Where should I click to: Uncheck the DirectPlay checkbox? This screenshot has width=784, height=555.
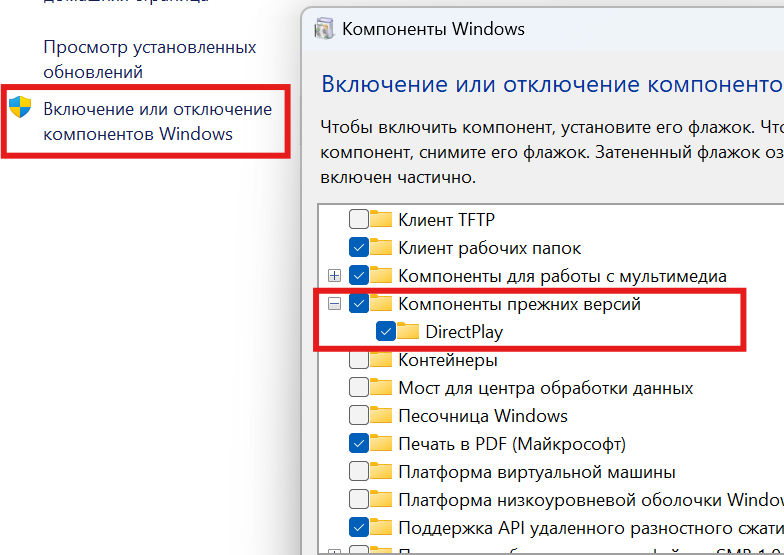pyautogui.click(x=385, y=332)
